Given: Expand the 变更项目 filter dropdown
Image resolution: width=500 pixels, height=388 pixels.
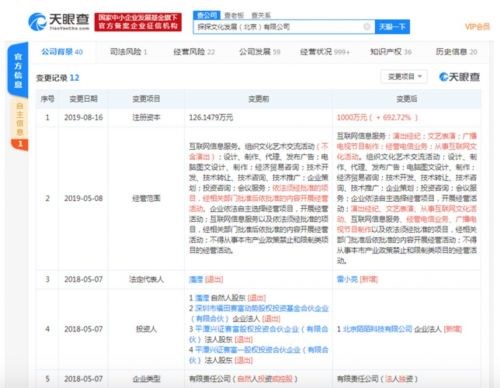Looking at the screenshot, I should tap(404, 77).
